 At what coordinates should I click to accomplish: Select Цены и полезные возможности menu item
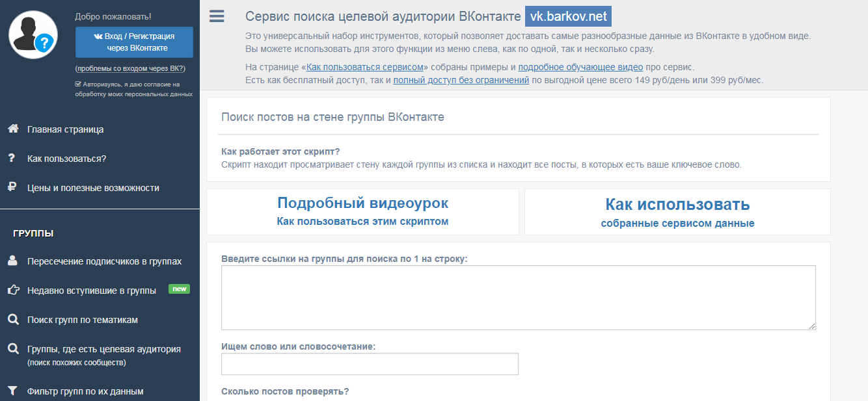93,188
